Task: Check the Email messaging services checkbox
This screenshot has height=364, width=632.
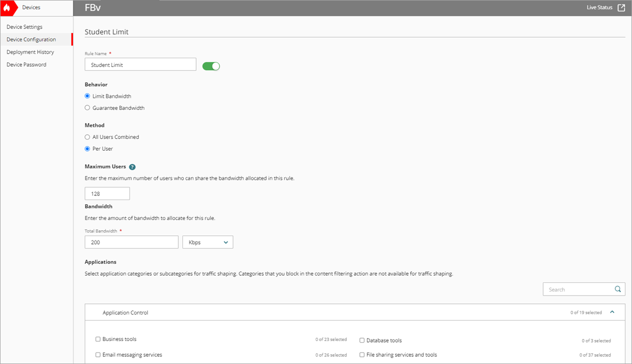Action: click(x=98, y=354)
